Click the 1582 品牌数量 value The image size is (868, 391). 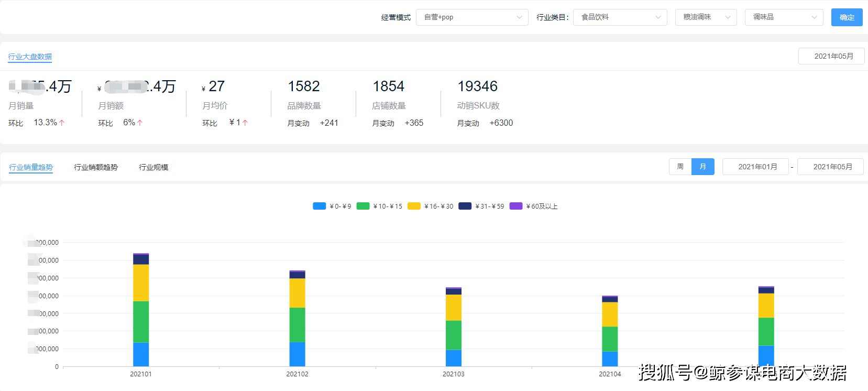[x=304, y=86]
